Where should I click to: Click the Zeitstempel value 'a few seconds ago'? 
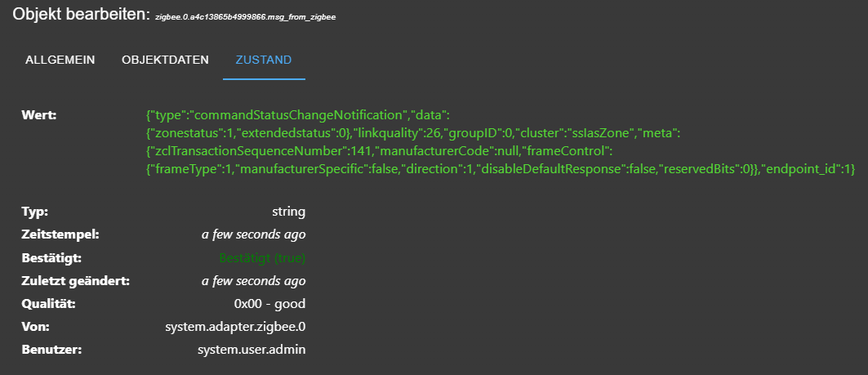[253, 234]
